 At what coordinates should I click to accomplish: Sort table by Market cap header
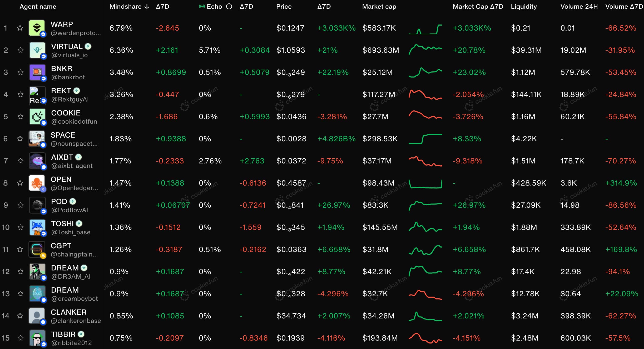tap(379, 7)
